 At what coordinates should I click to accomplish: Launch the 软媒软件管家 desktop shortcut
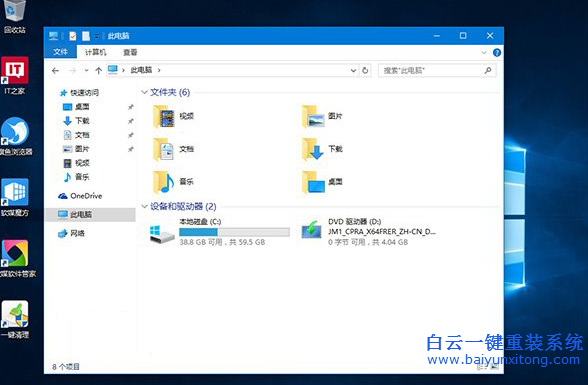(x=17, y=259)
